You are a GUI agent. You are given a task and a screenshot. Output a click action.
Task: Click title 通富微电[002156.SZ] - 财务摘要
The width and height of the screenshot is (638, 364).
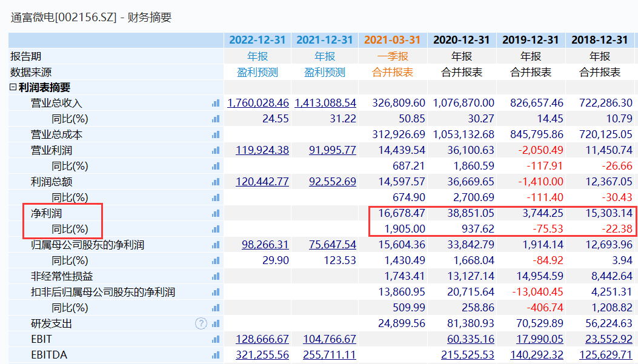pyautogui.click(x=91, y=18)
